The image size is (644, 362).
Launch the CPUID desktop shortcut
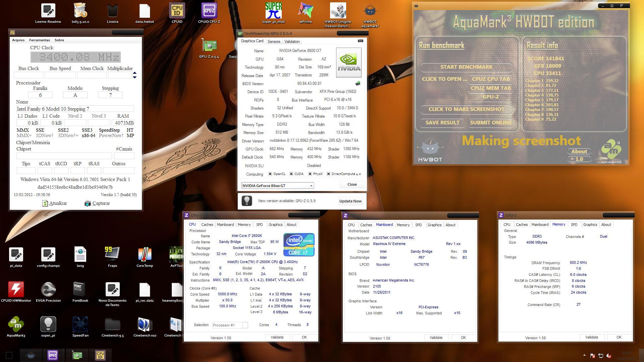177,13
